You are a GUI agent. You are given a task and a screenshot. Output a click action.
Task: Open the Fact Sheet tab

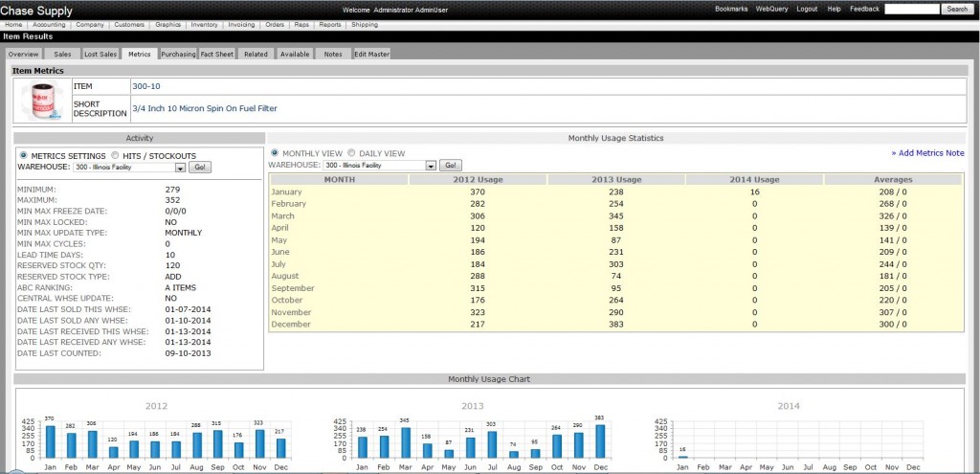click(217, 55)
